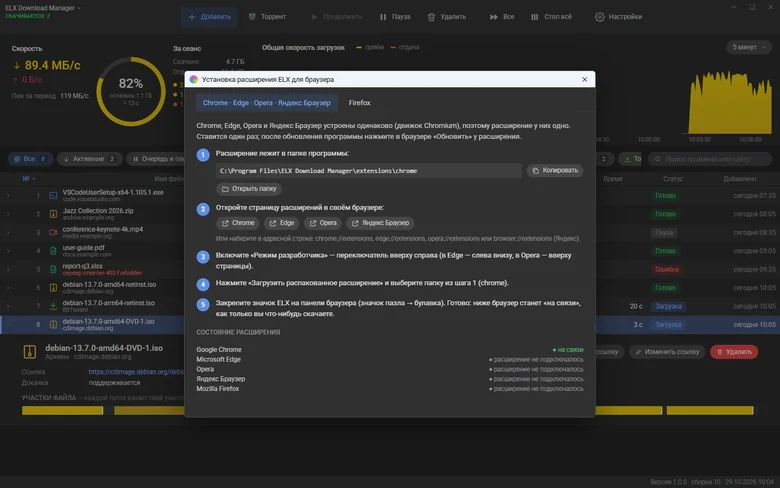Click the trash icon beside toolbar Удалить
Viewport: 780px width, 488px height.
431,17
